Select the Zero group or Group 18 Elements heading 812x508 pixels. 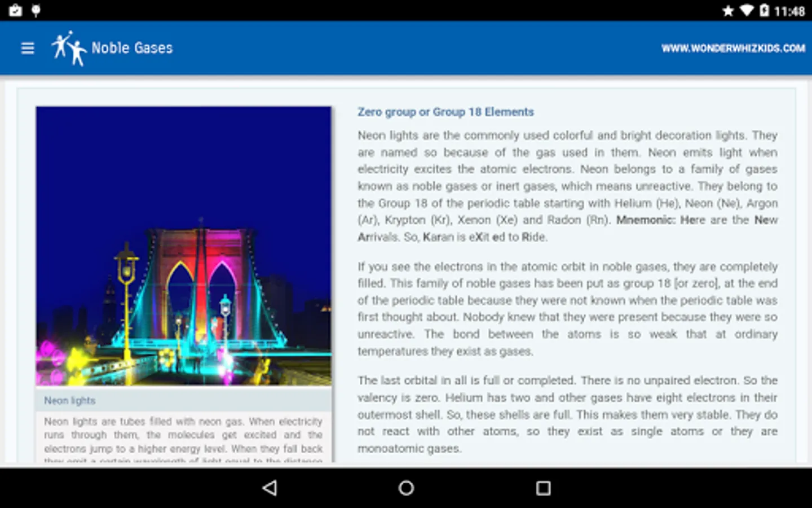[445, 112]
